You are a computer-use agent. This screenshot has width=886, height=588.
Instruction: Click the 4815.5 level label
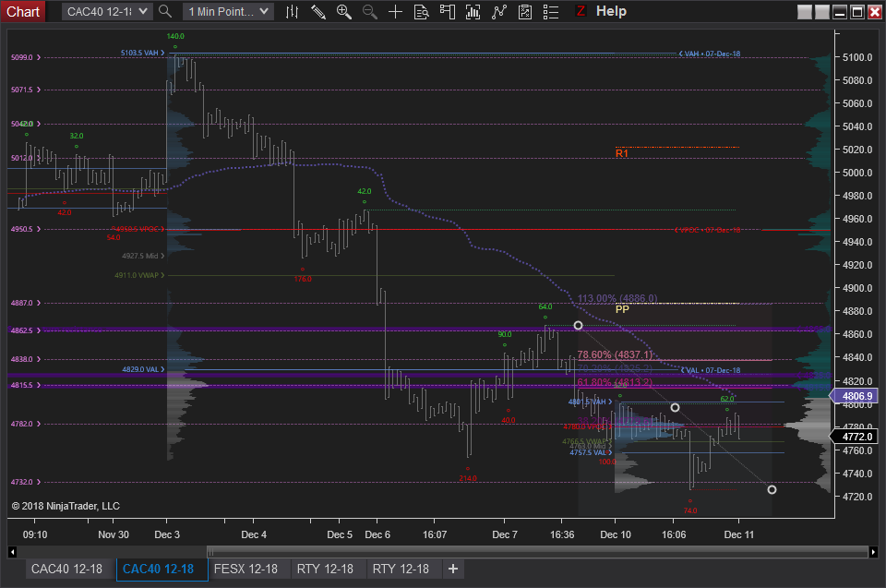coord(26,385)
